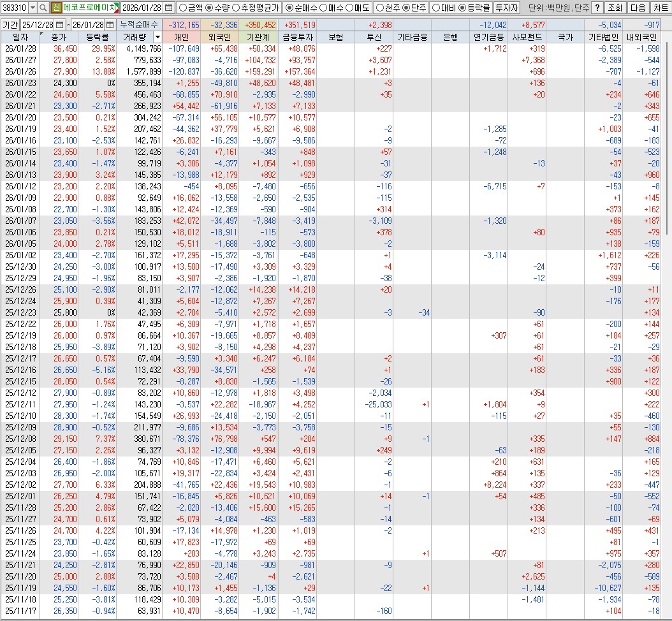Click the 연기금등 column header
This screenshot has height=621, width=672.
point(488,37)
